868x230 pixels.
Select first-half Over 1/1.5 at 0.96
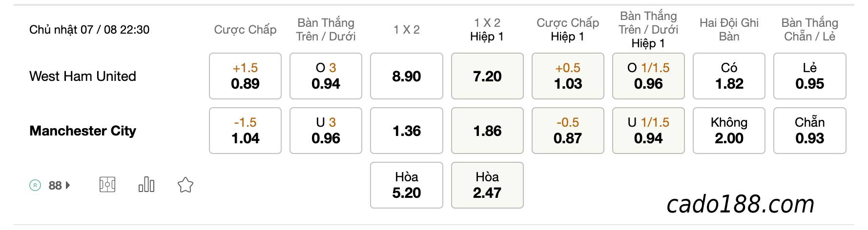[648, 76]
